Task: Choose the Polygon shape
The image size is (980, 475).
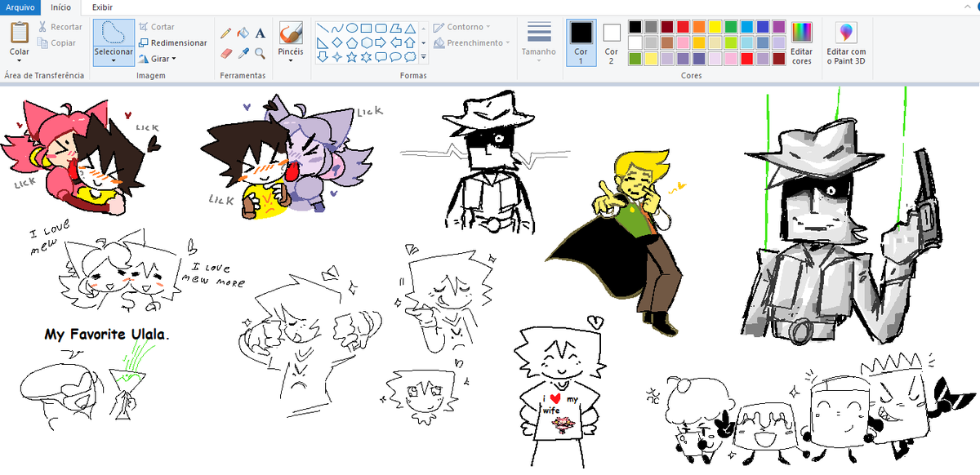Action: click(396, 28)
